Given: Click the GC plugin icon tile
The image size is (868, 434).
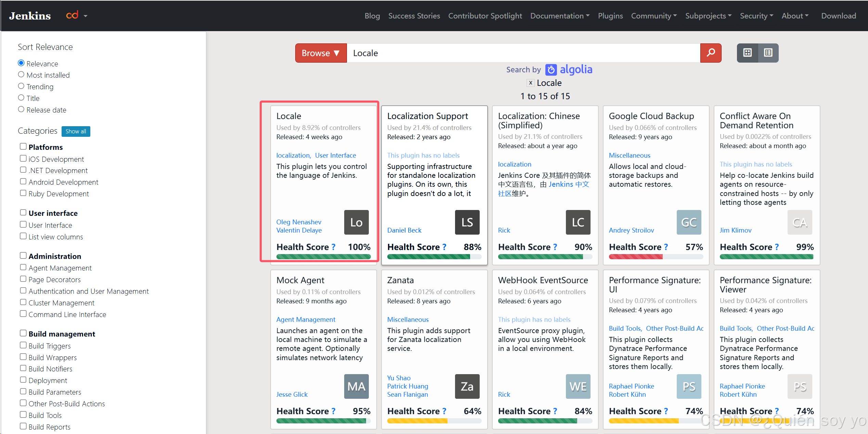Looking at the screenshot, I should coord(689,222).
